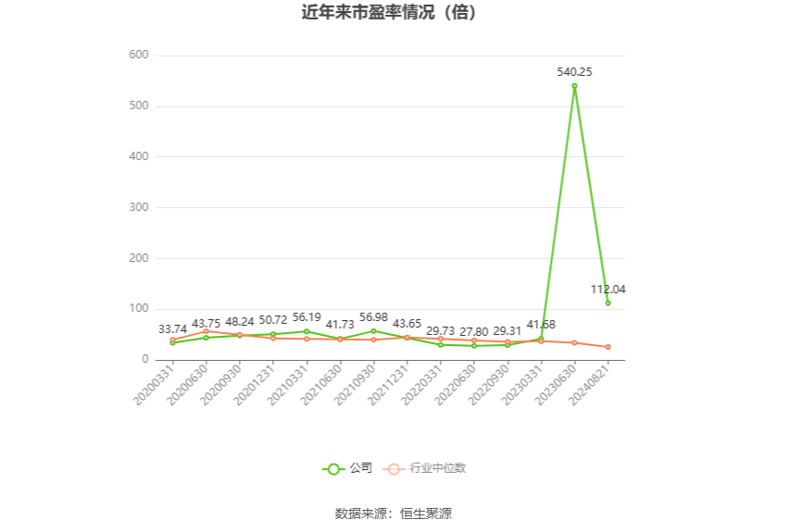Select the 41.73 value label
787x532 pixels.
pyautogui.click(x=340, y=325)
